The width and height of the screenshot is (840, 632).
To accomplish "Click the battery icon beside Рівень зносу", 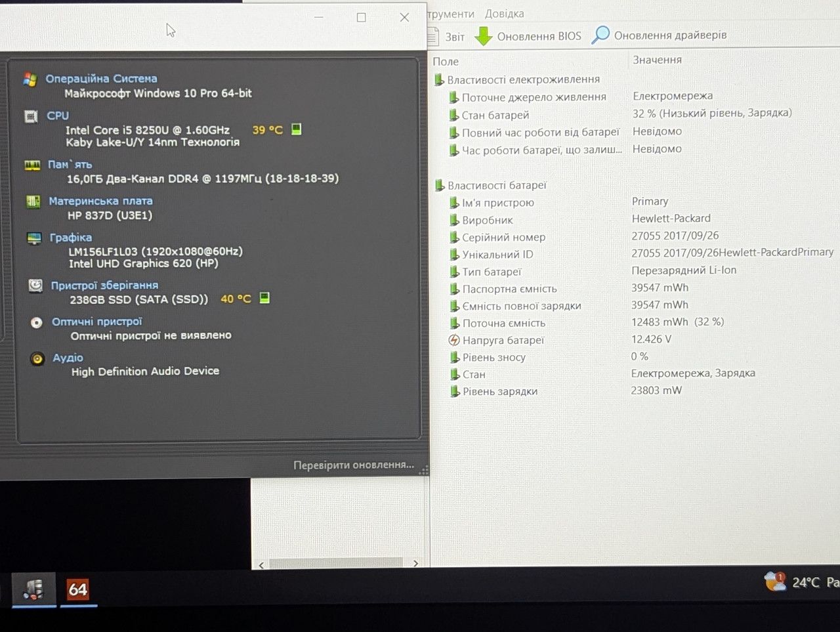I will [x=454, y=358].
